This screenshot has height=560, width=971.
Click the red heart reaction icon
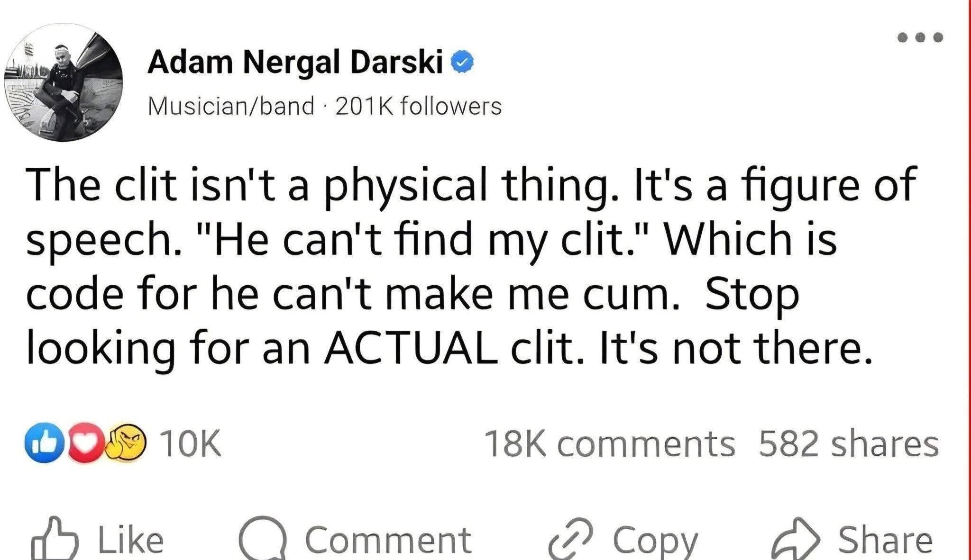tap(85, 443)
